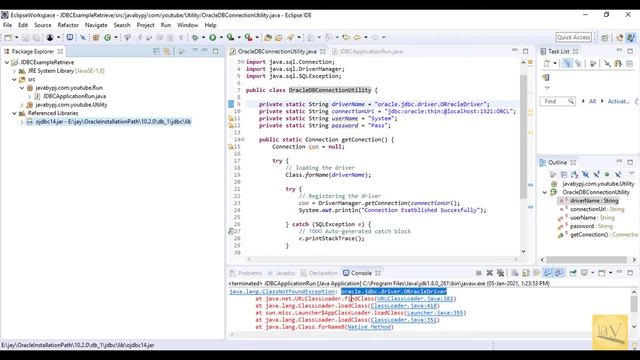This screenshot has height=360, width=640.
Task: Open the Navigate menu
Action: [x=96, y=25]
